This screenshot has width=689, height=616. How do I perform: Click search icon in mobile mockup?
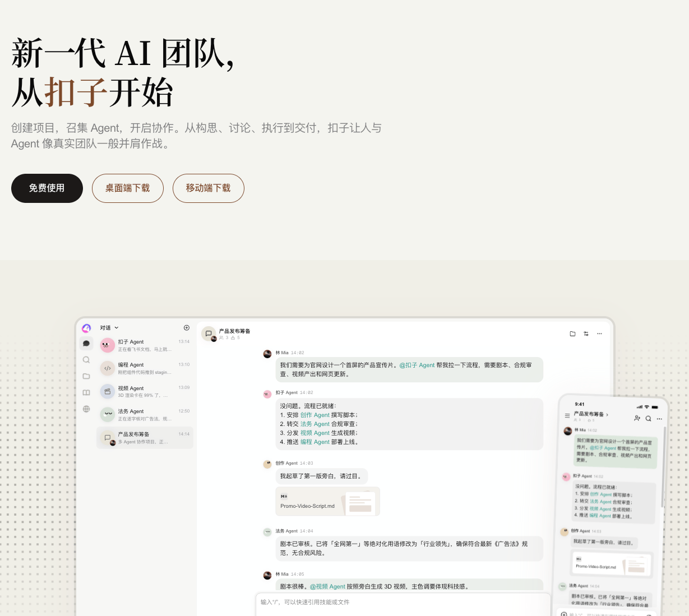click(648, 419)
